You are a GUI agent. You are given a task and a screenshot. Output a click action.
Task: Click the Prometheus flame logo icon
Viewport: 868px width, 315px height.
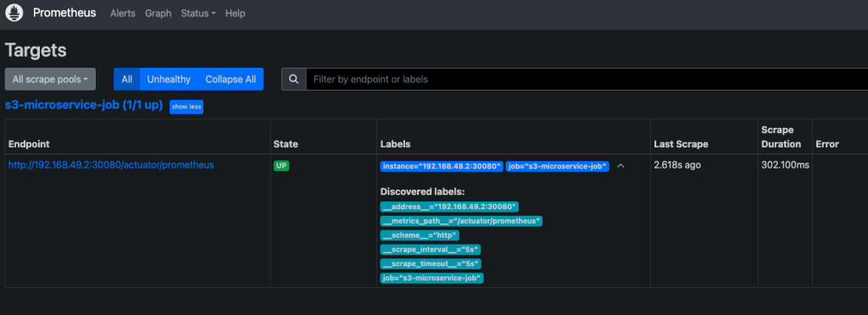pyautogui.click(x=14, y=13)
